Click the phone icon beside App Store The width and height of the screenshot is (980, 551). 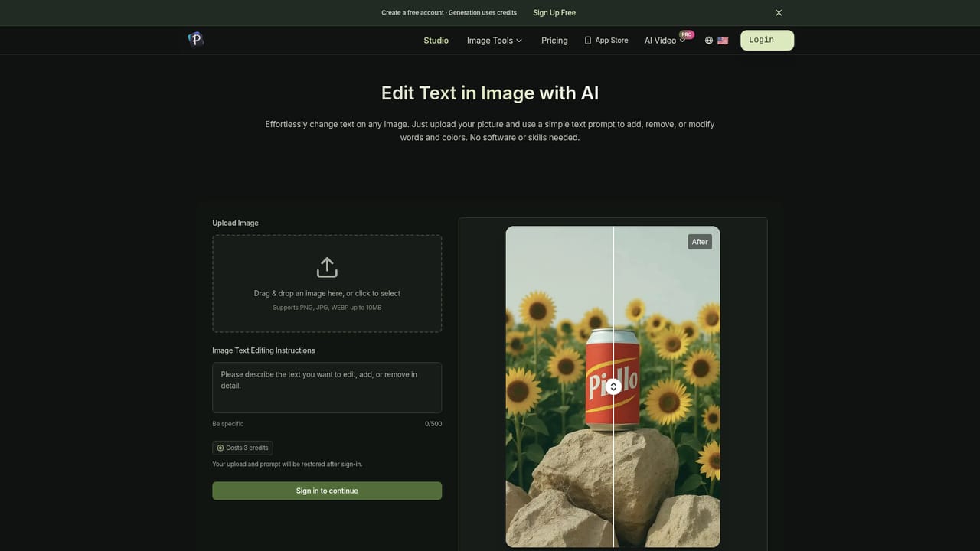[588, 41]
